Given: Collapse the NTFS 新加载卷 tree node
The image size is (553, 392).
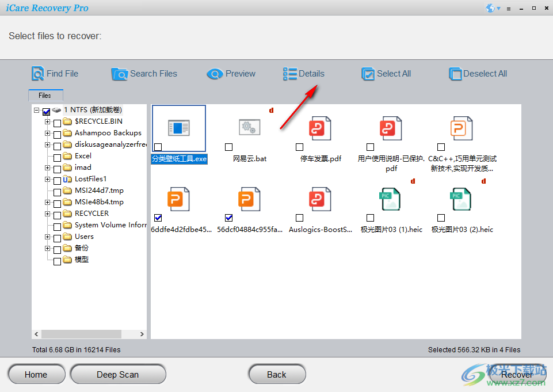Looking at the screenshot, I should point(37,109).
